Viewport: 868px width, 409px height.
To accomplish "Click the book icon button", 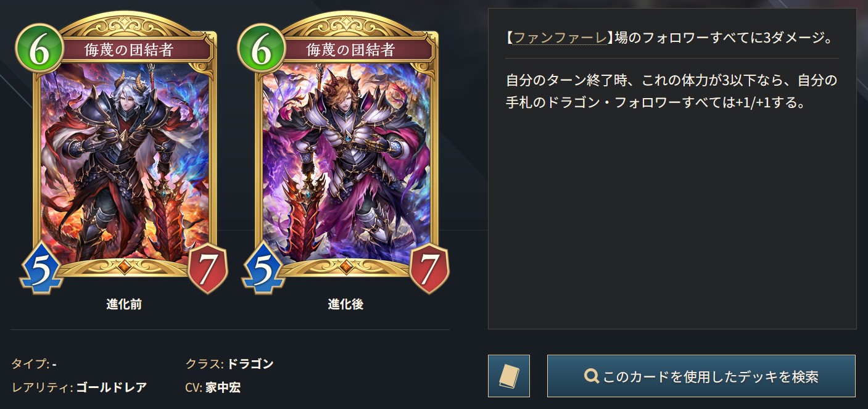I will [x=509, y=376].
